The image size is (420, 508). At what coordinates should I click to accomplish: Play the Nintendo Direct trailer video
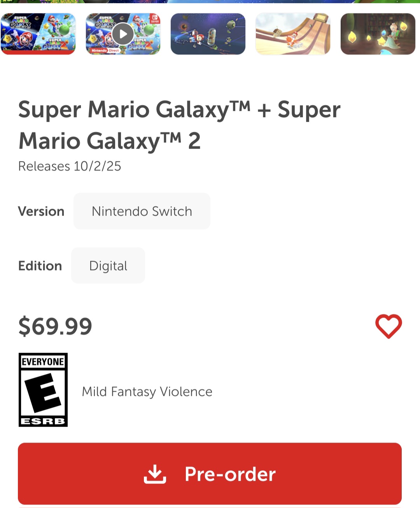coord(123,34)
